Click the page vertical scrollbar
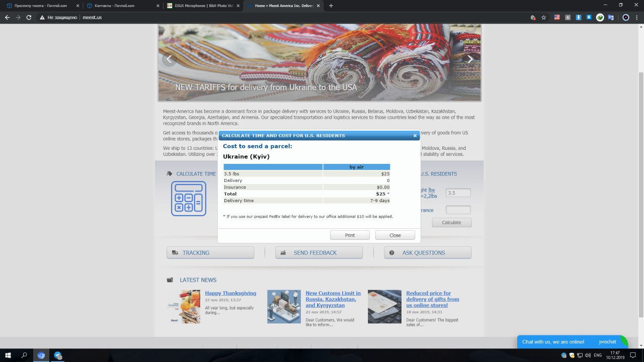 [640, 195]
